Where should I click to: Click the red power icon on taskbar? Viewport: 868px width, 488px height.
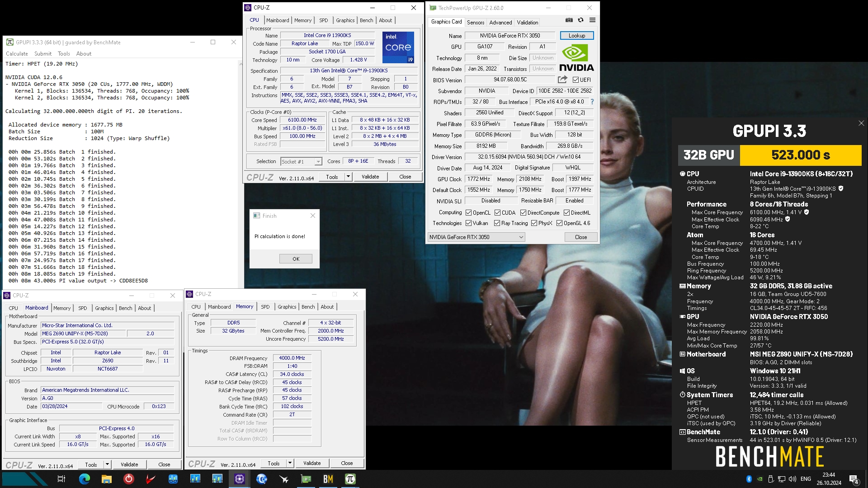128,479
